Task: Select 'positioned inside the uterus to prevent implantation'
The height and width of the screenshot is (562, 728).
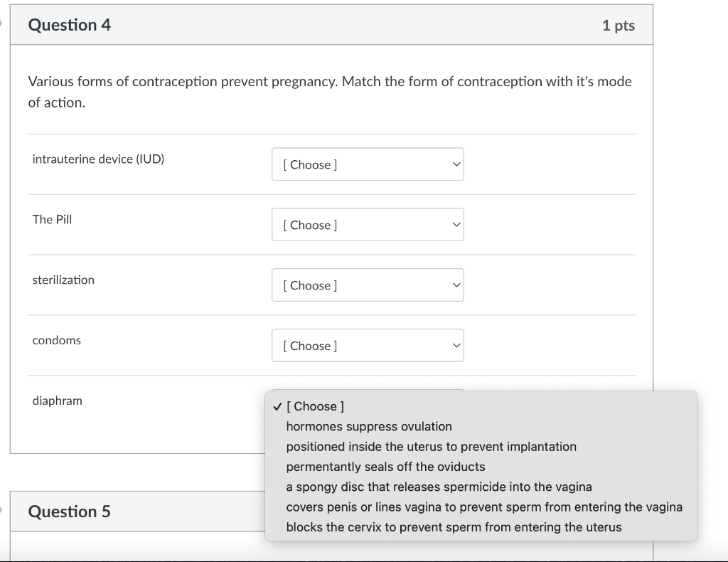Action: pos(431,447)
